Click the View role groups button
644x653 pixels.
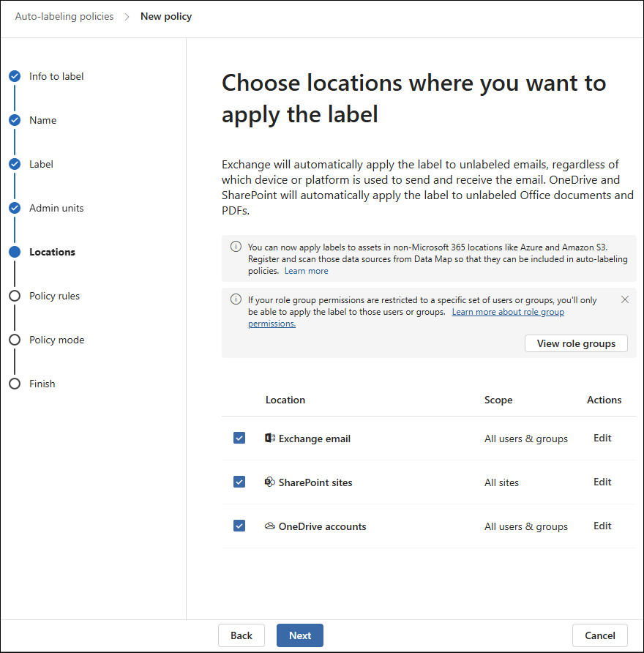576,343
